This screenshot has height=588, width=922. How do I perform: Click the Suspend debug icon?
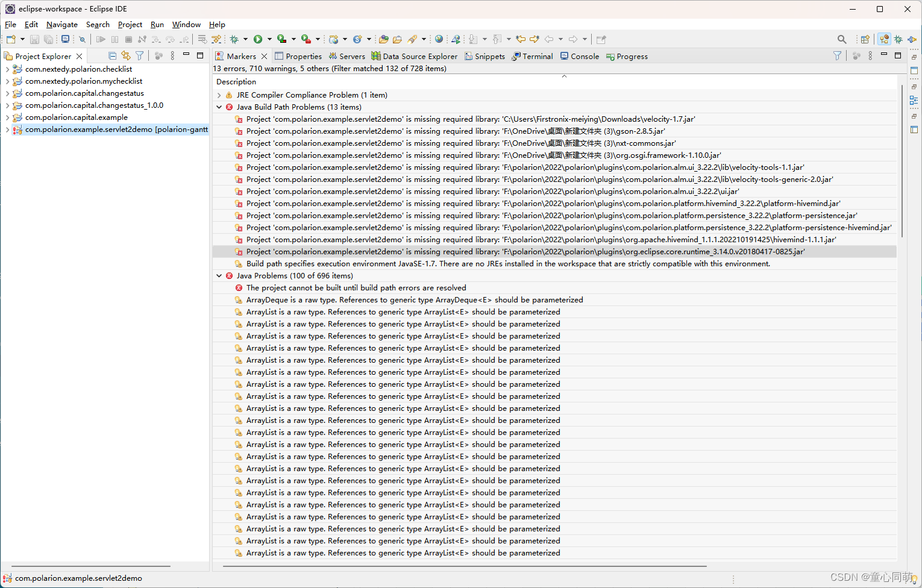pyautogui.click(x=114, y=39)
